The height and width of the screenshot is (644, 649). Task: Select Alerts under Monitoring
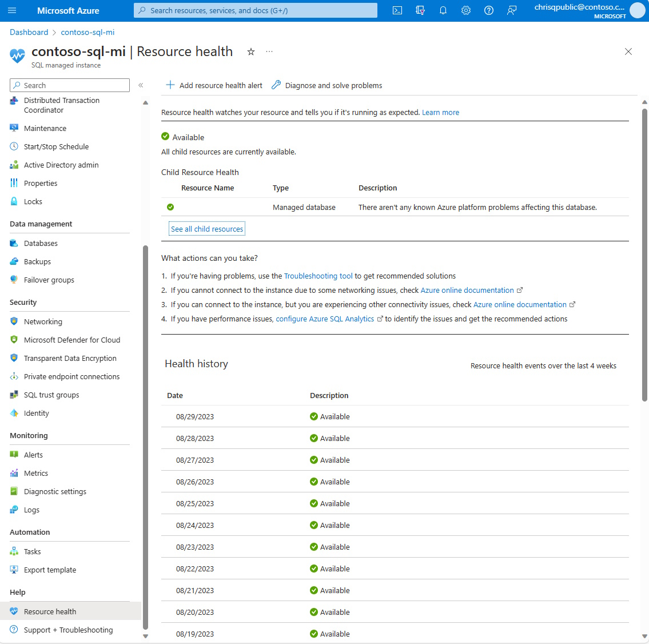(x=14, y=454)
